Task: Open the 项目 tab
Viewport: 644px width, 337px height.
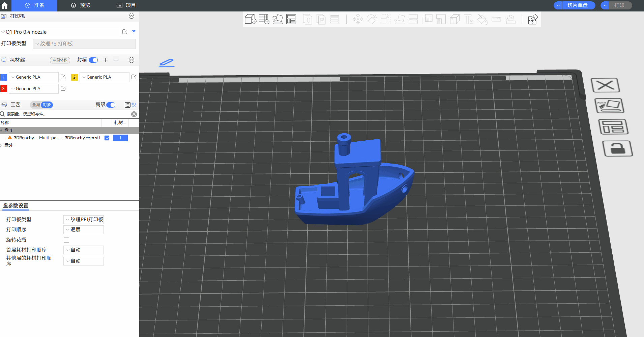Action: tap(126, 5)
